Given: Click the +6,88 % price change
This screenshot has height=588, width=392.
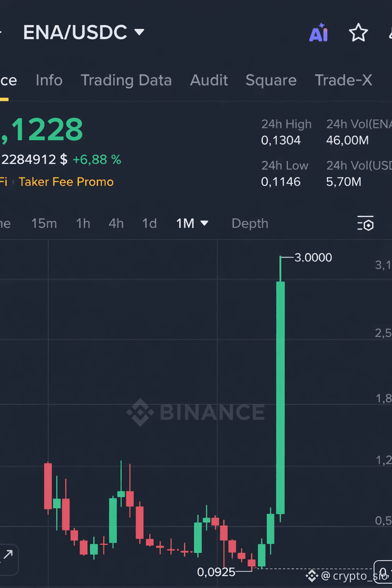Looking at the screenshot, I should tap(97, 160).
